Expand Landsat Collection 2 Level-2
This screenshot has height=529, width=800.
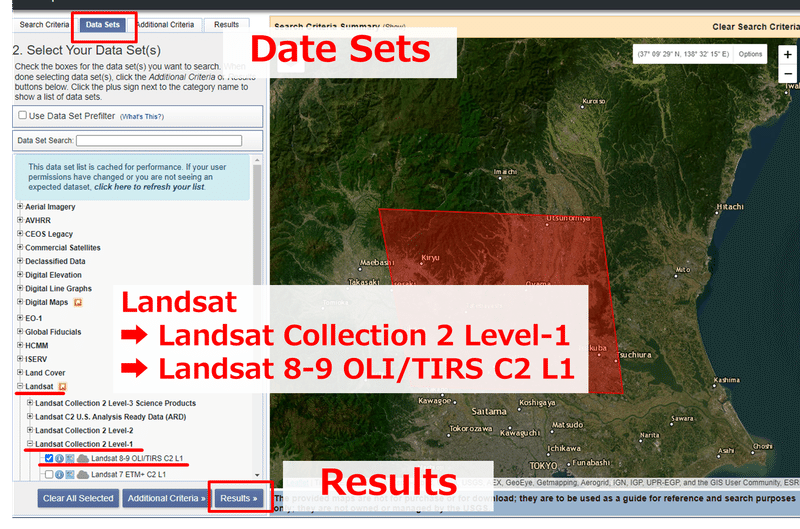pos(30,430)
